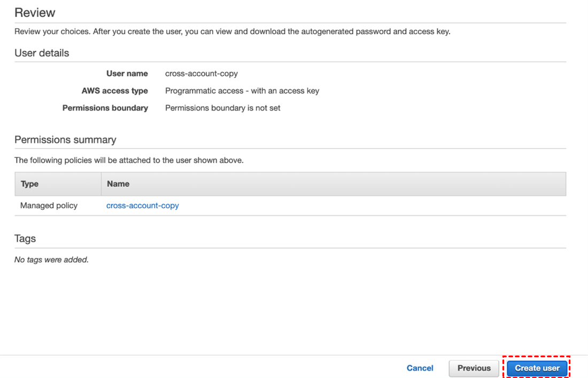Click the 'following policies will be attached' sentence
Image resolution: width=588 pixels, height=378 pixels.
tap(129, 160)
